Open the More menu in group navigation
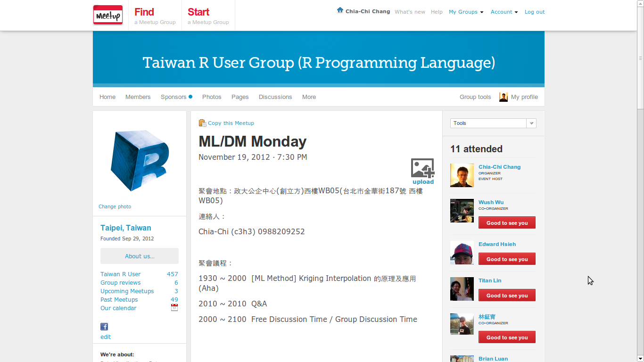644x362 pixels. [x=309, y=97]
